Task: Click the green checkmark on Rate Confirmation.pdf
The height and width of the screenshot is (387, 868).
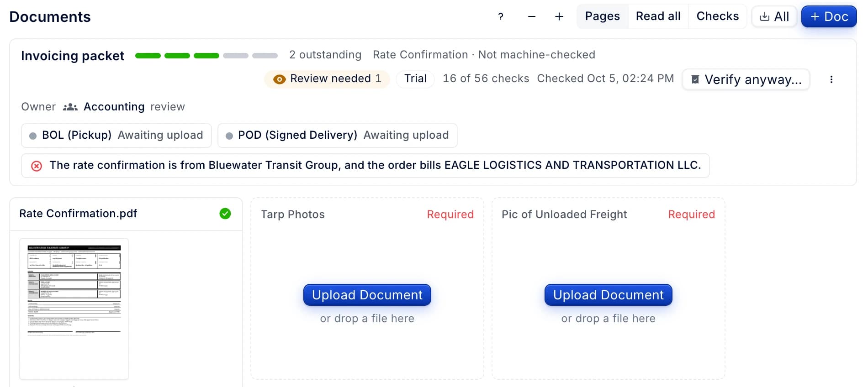Action: (225, 214)
